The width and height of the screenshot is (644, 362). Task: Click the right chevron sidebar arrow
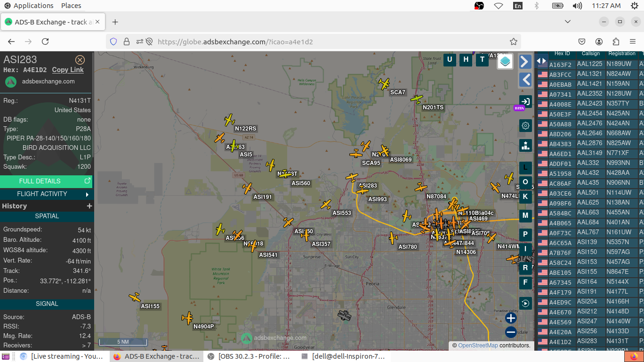coord(525,61)
